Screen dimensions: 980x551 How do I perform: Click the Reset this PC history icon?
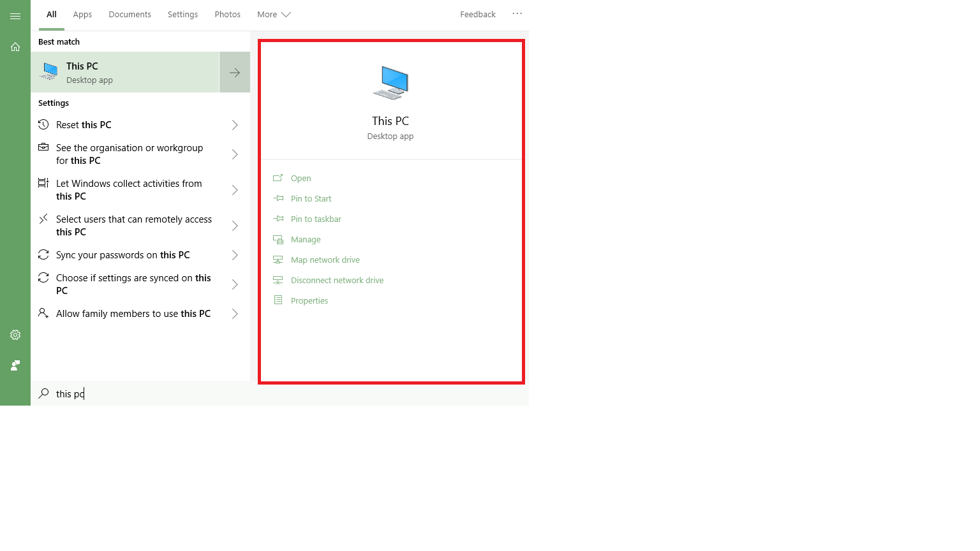click(x=43, y=124)
